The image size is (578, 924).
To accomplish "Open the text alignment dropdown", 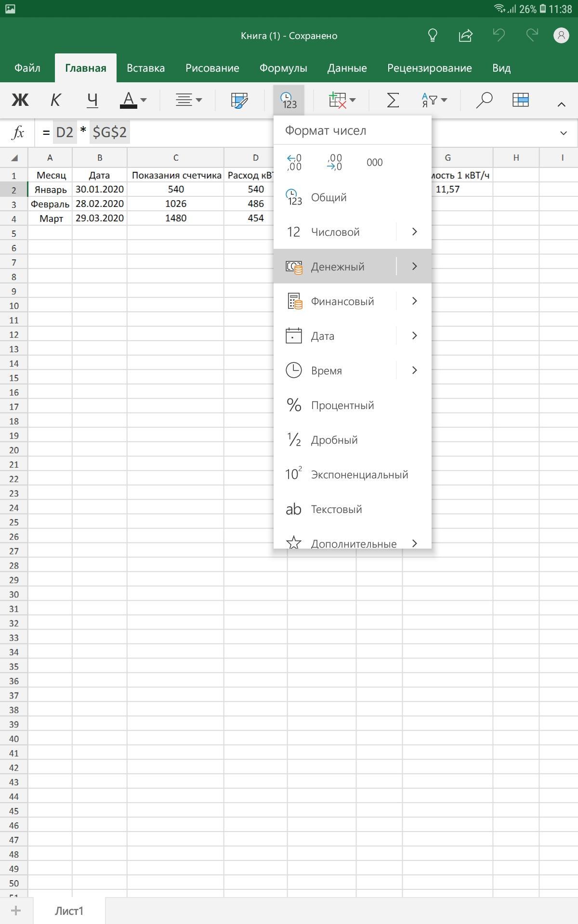I will coord(188,100).
